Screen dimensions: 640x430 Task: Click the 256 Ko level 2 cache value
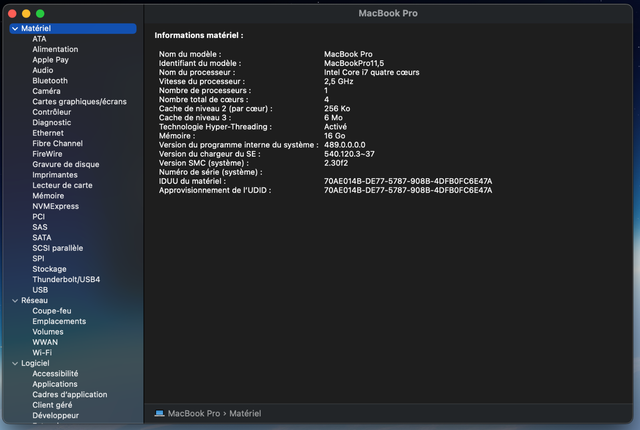pyautogui.click(x=337, y=109)
